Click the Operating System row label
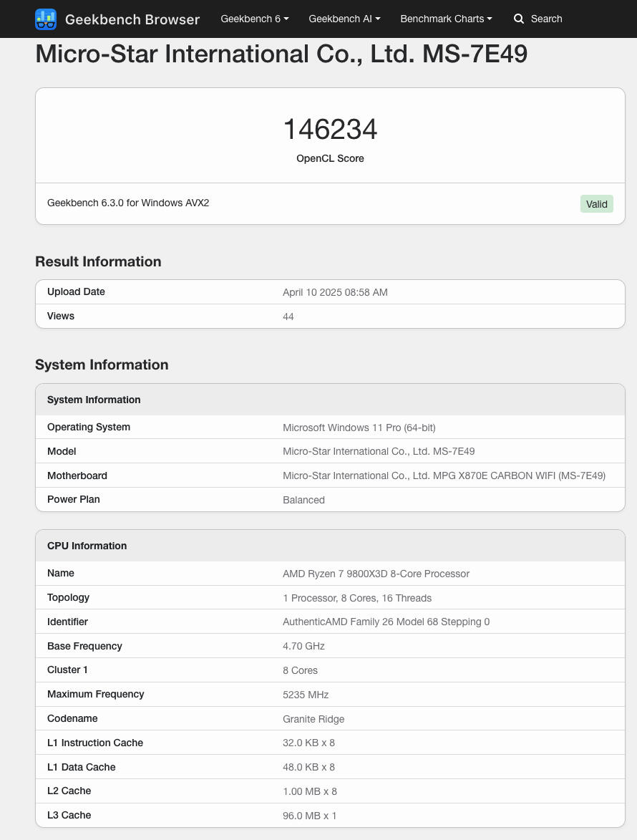The image size is (637, 840). [88, 428]
